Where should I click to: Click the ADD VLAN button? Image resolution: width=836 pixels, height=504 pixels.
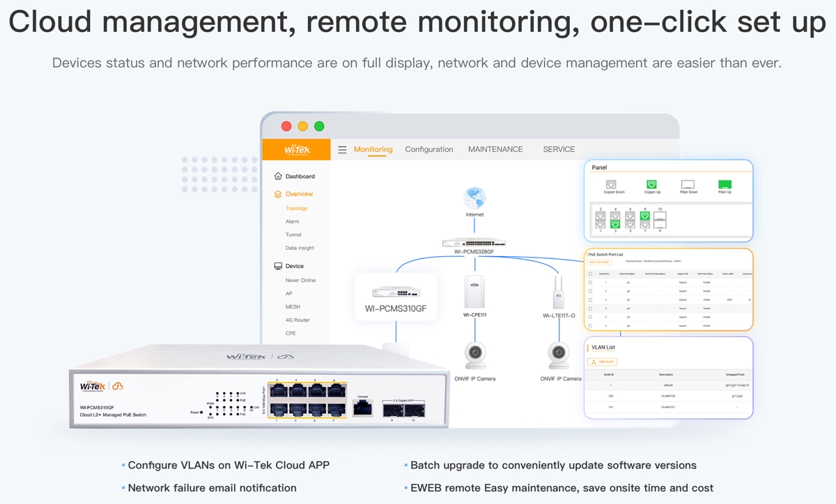603,362
